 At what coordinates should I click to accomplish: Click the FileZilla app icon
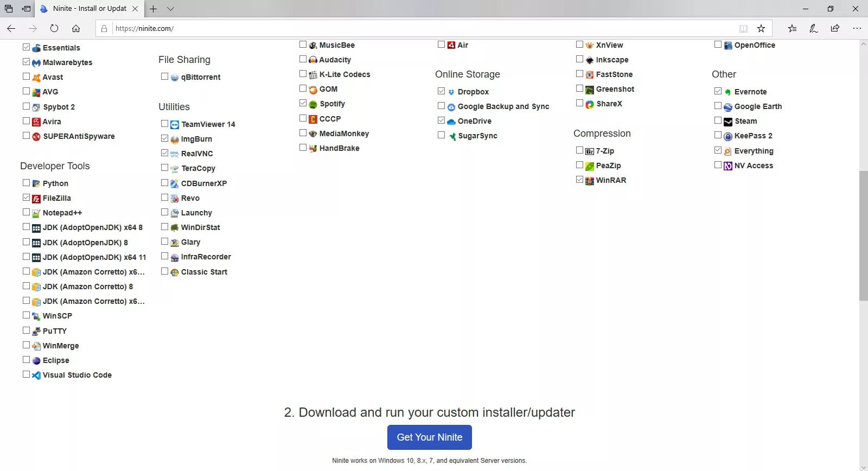pyautogui.click(x=36, y=199)
